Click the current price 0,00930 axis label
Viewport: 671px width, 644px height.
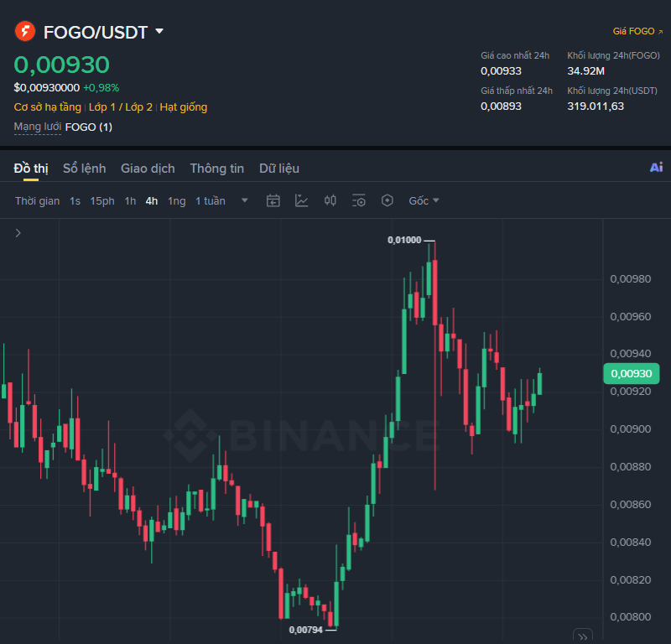[x=632, y=373]
